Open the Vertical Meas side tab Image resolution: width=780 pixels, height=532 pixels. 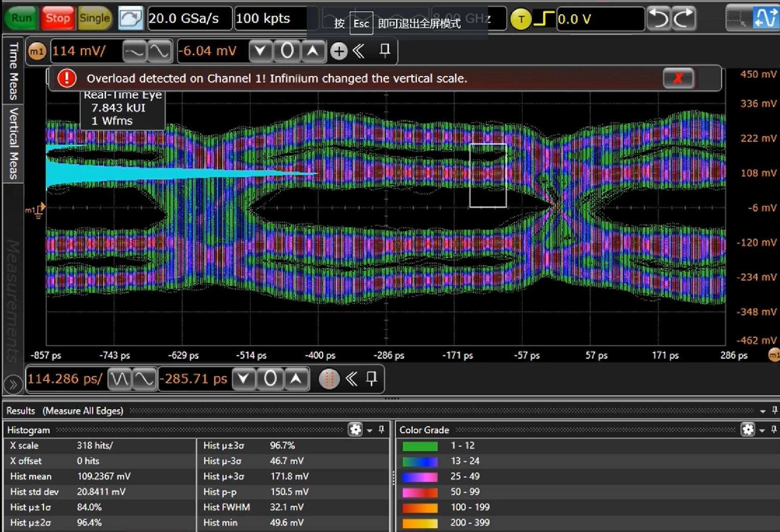pyautogui.click(x=13, y=143)
